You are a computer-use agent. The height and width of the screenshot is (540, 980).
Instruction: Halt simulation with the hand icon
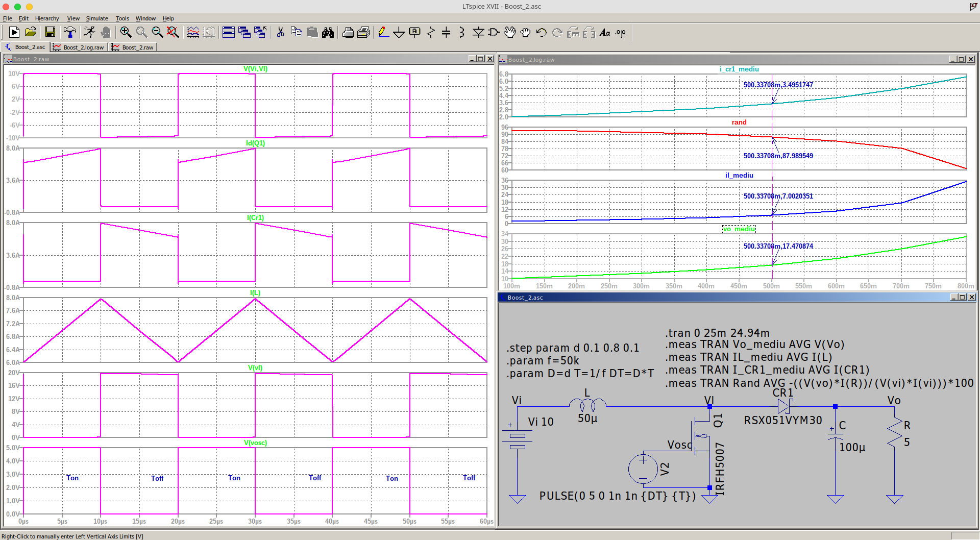(x=106, y=33)
